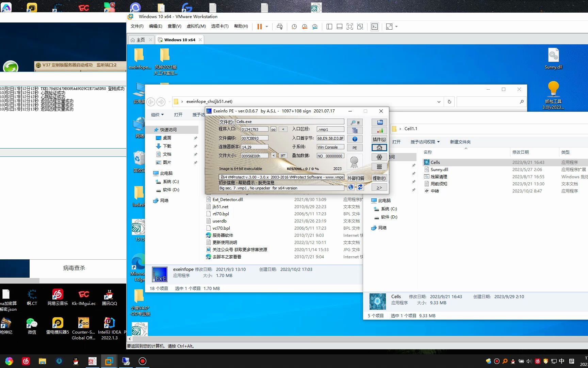
Task: Click the magnifier H button in Exeinfo PE
Action: (355, 122)
